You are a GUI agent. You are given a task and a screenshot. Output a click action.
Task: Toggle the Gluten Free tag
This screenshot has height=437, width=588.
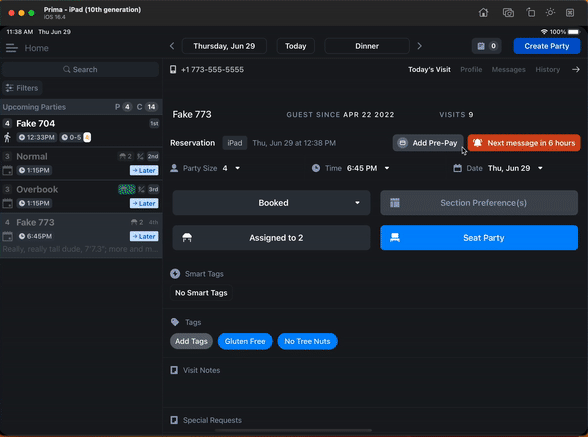[245, 341]
